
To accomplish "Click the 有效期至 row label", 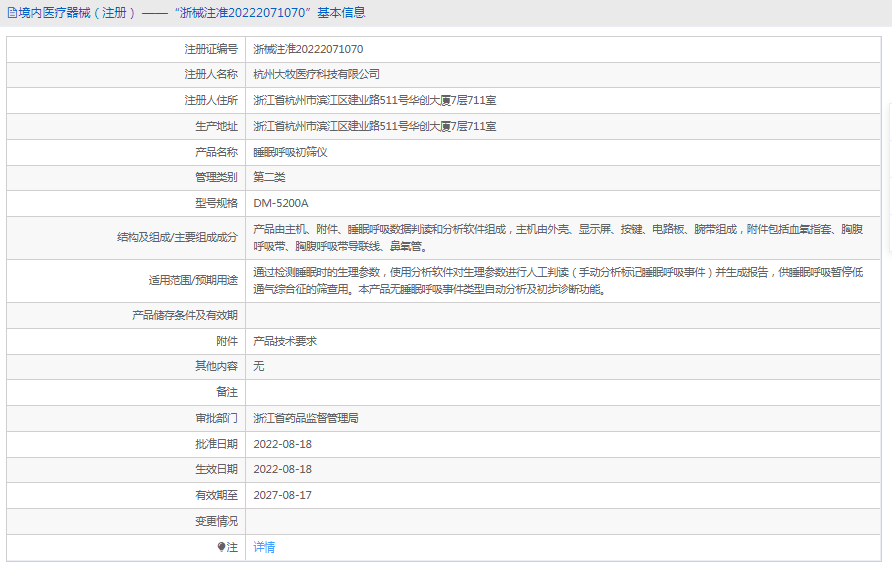I will tap(216, 495).
